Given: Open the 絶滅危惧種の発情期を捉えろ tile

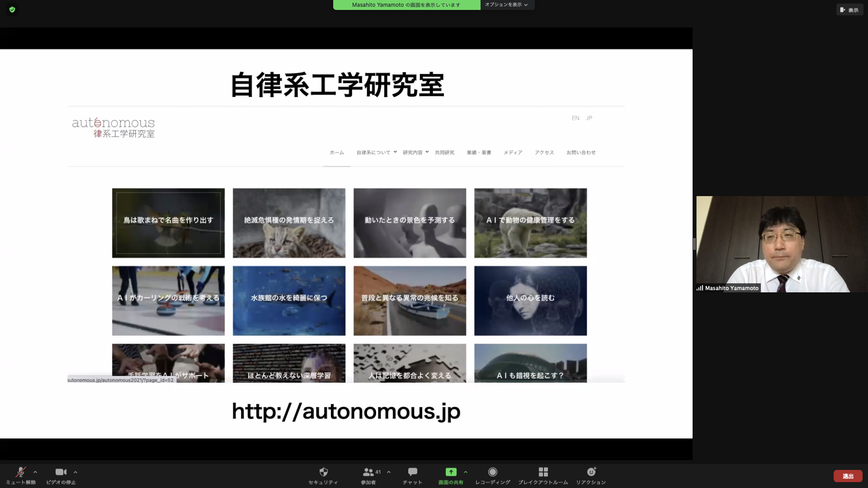Looking at the screenshot, I should [289, 223].
